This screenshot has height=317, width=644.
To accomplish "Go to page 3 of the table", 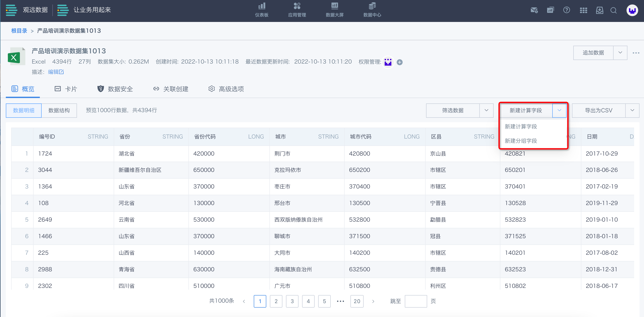I will (292, 301).
